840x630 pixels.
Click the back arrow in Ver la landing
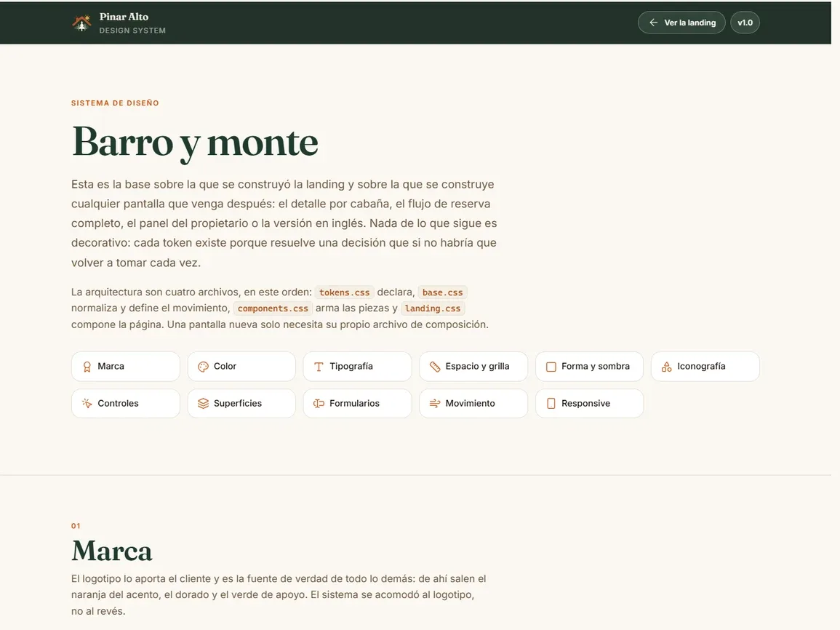click(653, 23)
